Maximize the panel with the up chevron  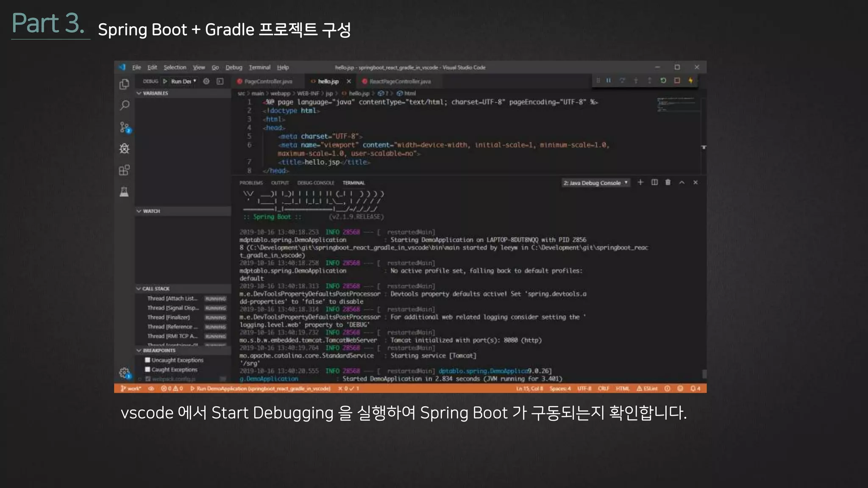pyautogui.click(x=682, y=182)
